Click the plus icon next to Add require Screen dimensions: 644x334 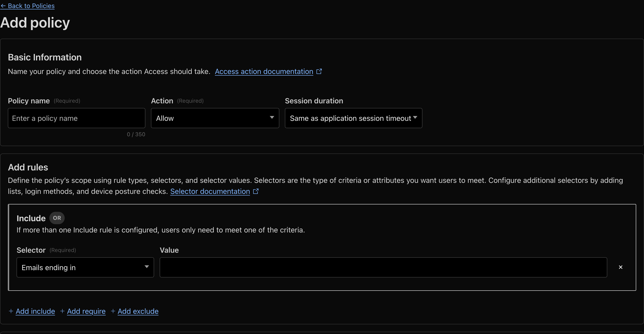[63, 311]
